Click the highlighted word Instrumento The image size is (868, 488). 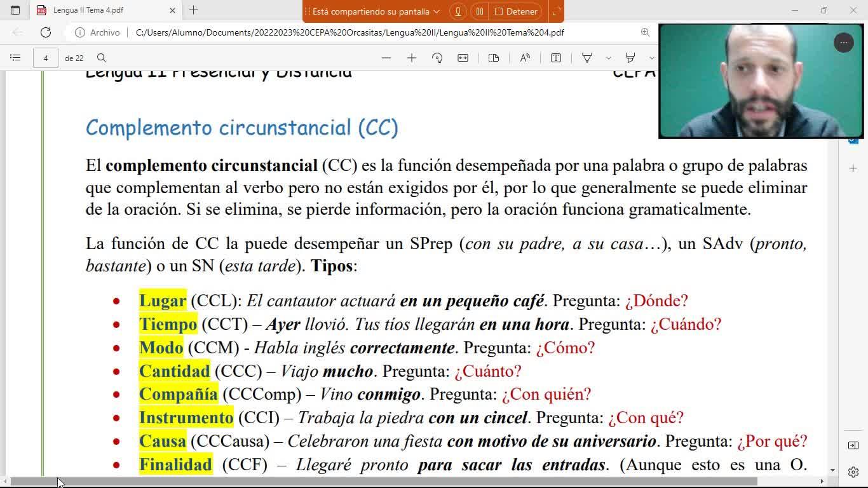(x=186, y=417)
